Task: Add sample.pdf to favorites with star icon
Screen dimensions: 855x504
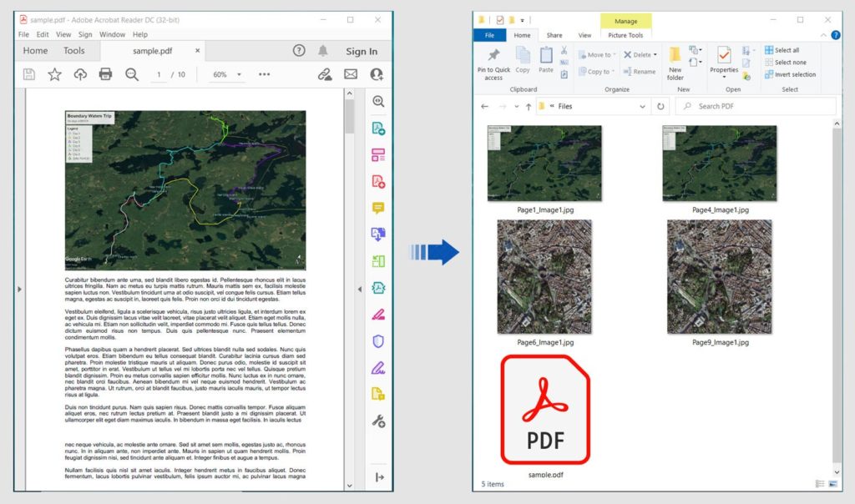Action: (x=53, y=73)
